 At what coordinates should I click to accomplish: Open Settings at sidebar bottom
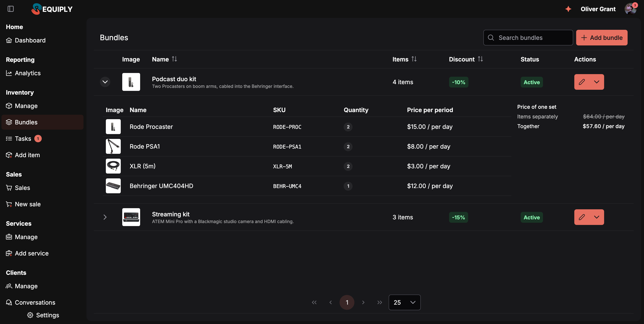[x=43, y=315]
